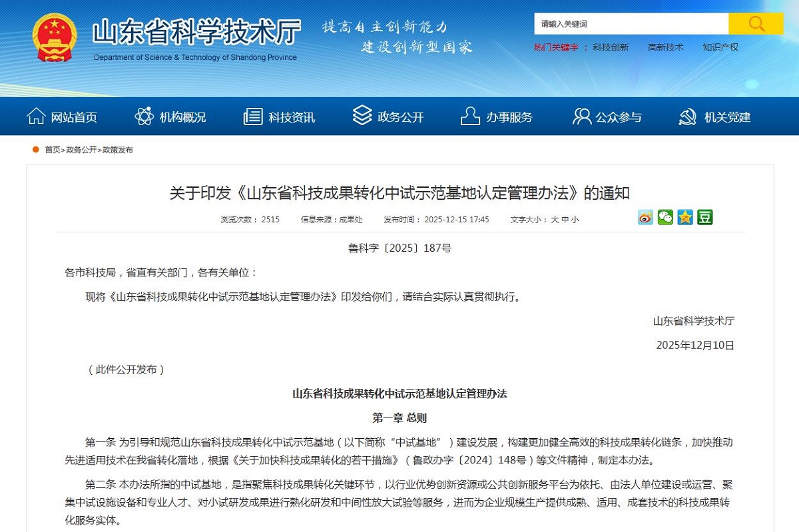
Task: Share article via WeChat icon
Action: coord(665,217)
